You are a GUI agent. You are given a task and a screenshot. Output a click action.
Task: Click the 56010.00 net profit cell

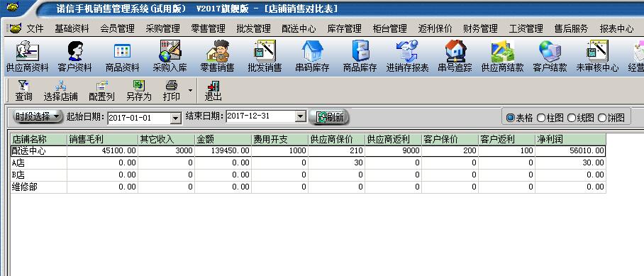tap(570, 150)
